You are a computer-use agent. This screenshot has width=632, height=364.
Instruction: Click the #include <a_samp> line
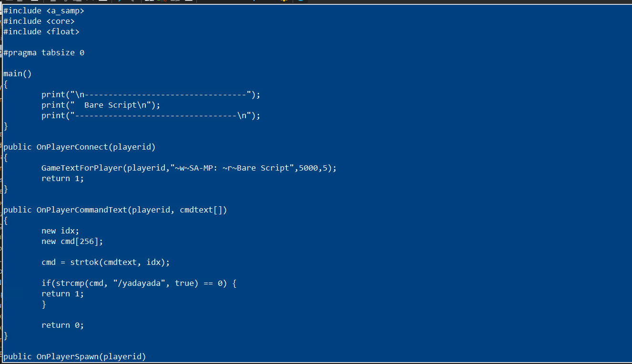pyautogui.click(x=43, y=10)
